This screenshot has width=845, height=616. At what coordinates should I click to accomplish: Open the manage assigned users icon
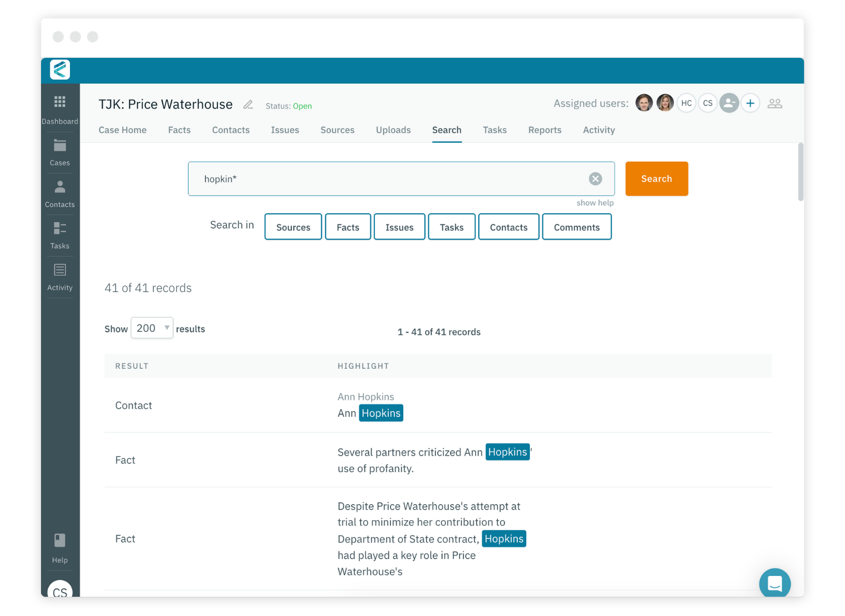(775, 103)
